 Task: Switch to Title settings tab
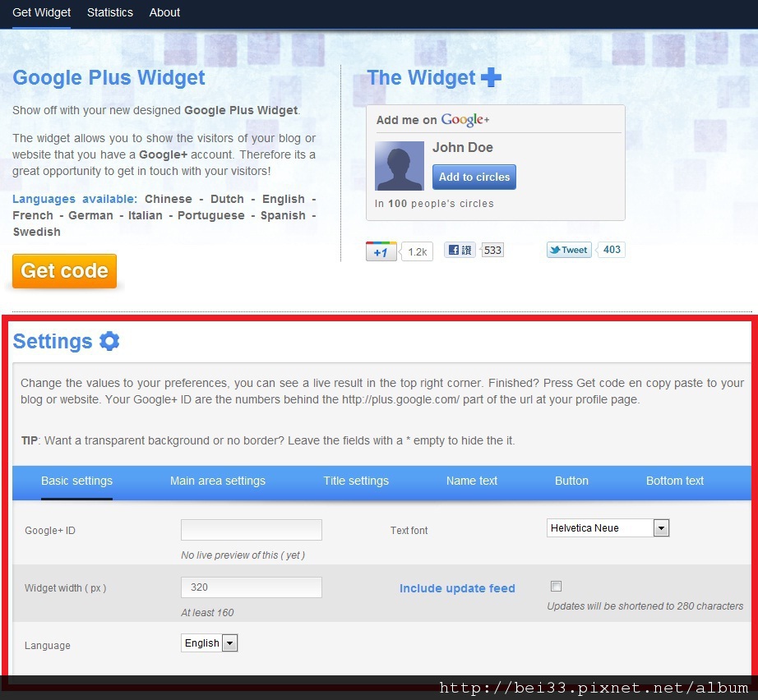356,481
